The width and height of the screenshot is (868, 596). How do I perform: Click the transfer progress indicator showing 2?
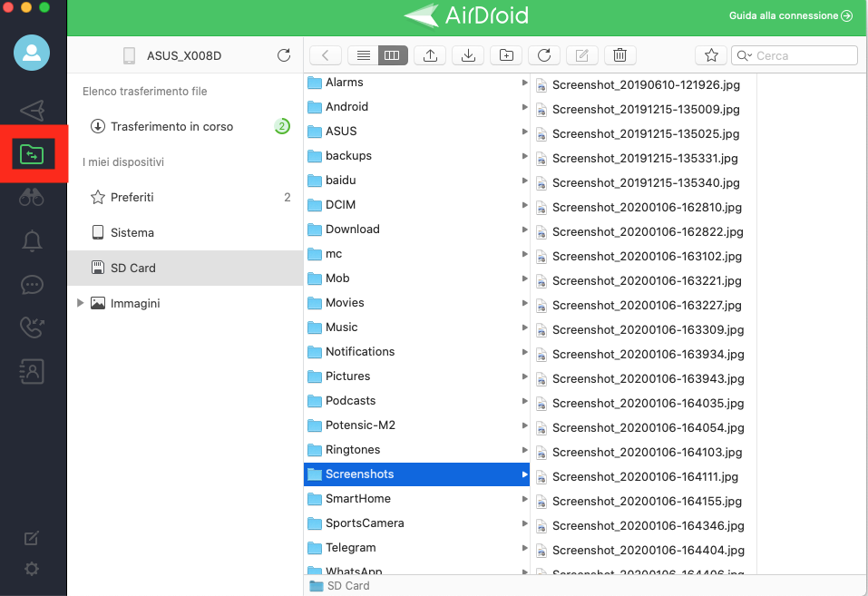[x=282, y=126]
